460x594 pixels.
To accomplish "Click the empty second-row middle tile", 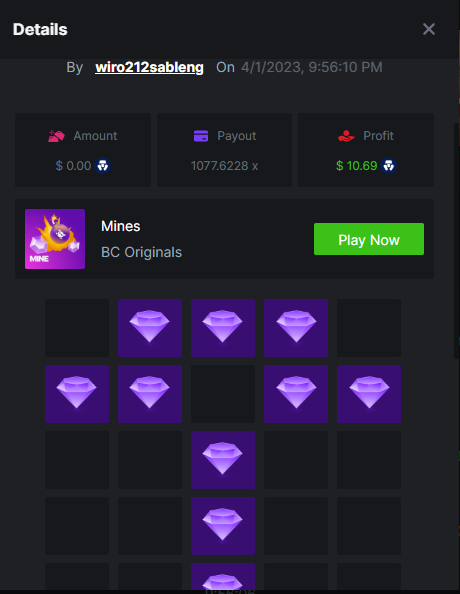I will pos(223,394).
